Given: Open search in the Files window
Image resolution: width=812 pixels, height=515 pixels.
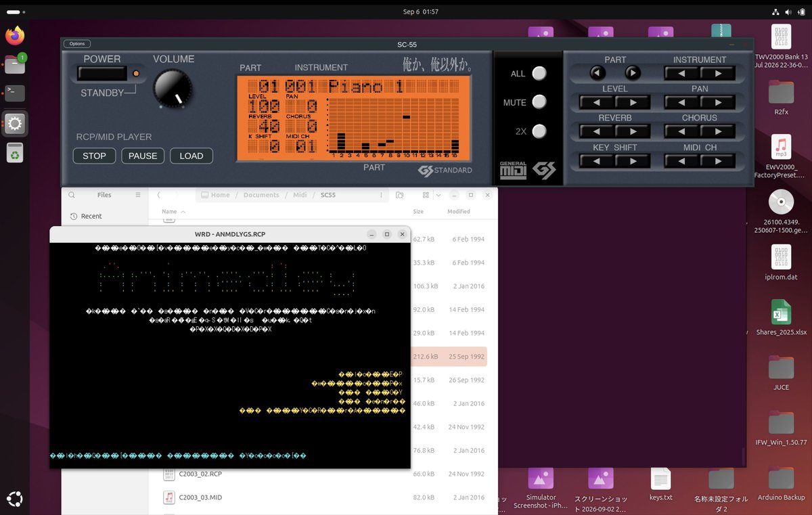Looking at the screenshot, I should pyautogui.click(x=72, y=195).
